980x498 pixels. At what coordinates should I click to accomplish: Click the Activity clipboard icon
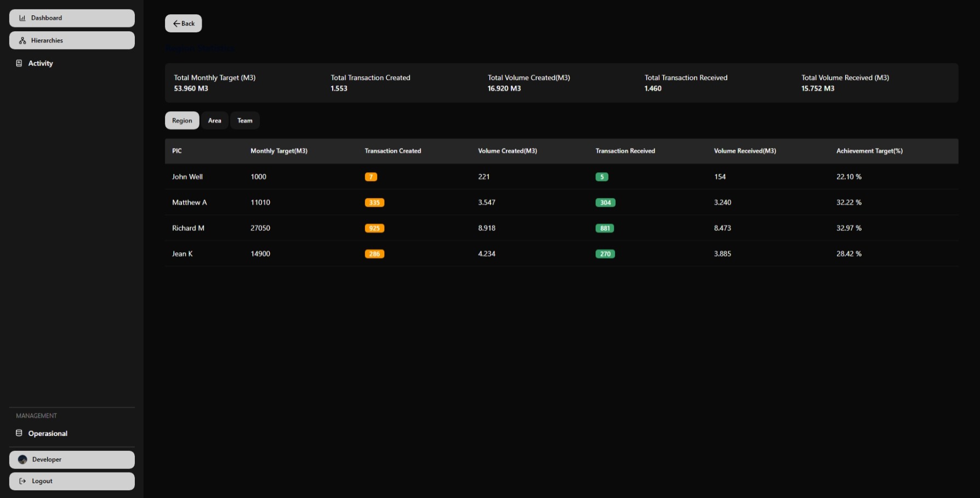point(19,64)
